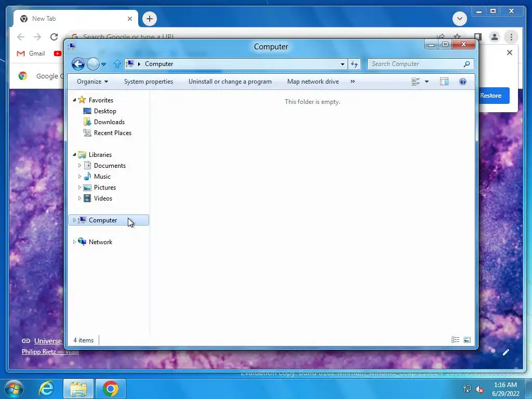Image resolution: width=532 pixels, height=399 pixels.
Task: Open a new Chrome tab
Action: click(150, 19)
